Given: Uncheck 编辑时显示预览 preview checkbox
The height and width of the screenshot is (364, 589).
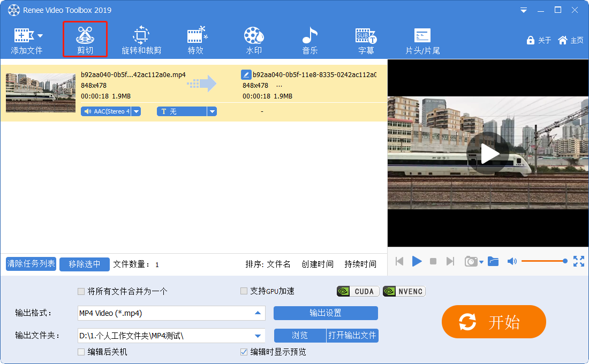Looking at the screenshot, I should (x=244, y=352).
